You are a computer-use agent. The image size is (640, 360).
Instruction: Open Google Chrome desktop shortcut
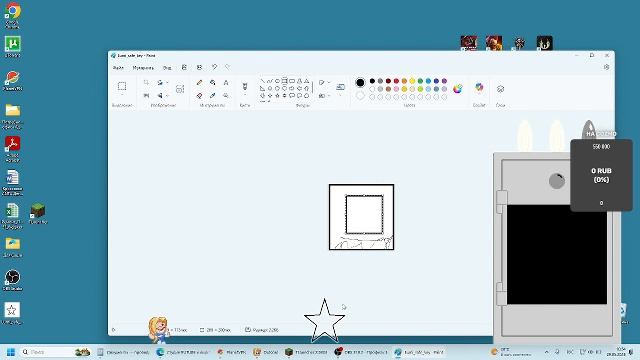[13, 16]
